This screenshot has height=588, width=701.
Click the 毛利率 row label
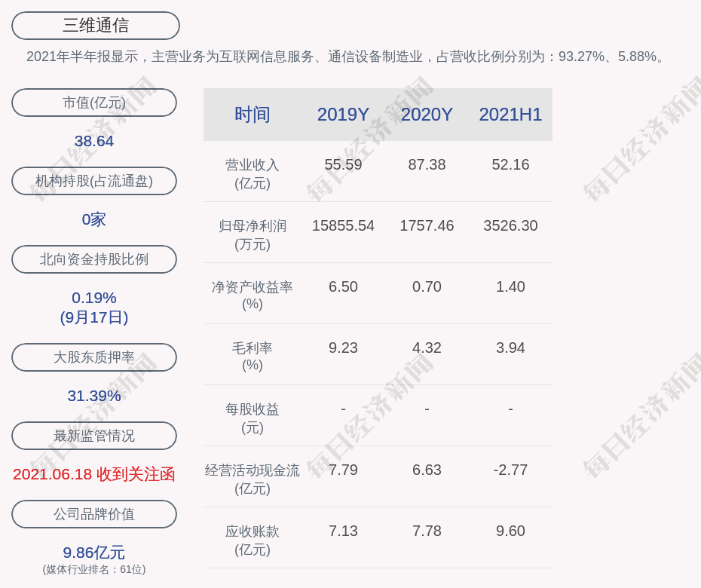point(253,357)
